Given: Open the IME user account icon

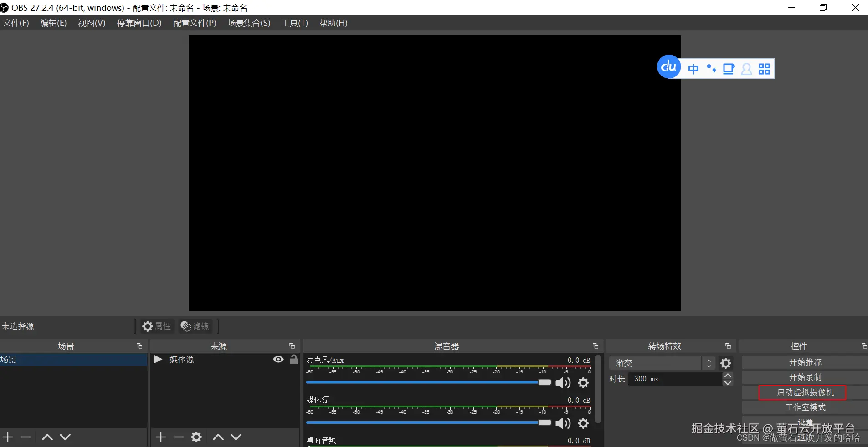Looking at the screenshot, I should point(746,69).
